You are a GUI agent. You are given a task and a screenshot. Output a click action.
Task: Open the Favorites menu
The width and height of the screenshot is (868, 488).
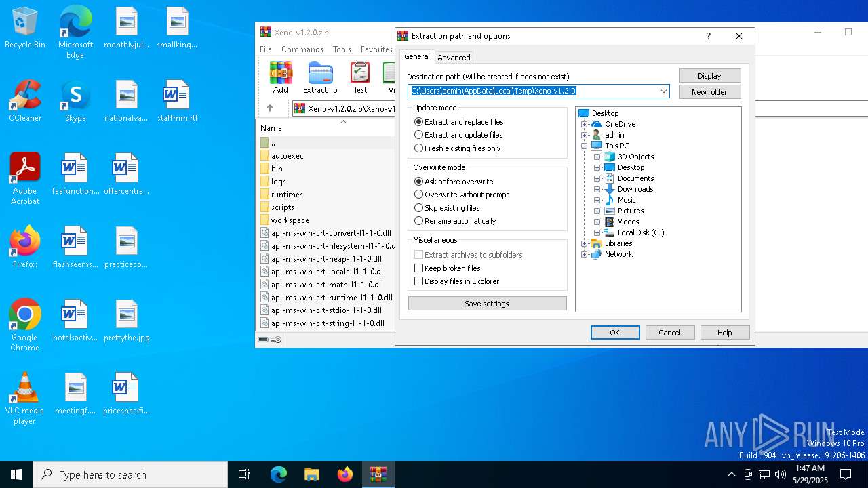pyautogui.click(x=376, y=49)
